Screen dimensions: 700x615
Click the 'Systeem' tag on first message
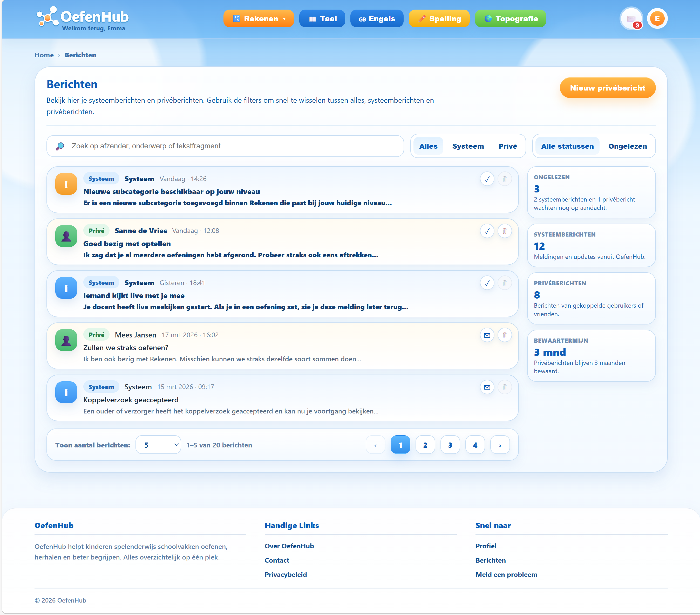(101, 179)
